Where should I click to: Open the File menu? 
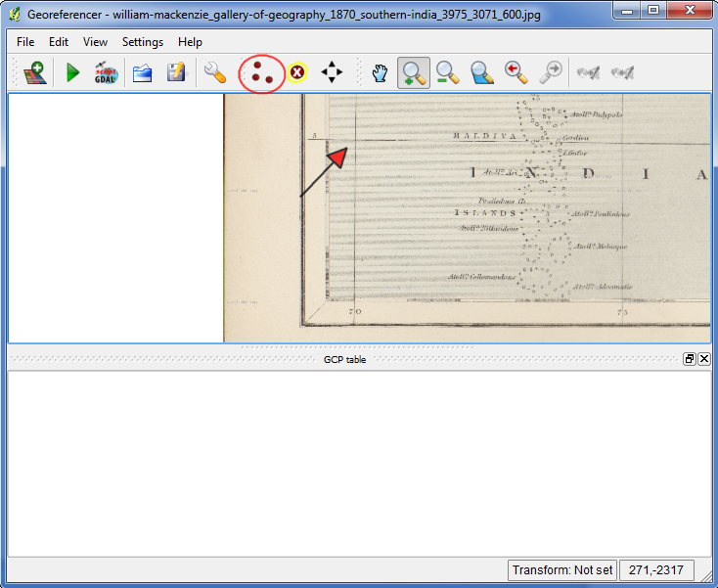(x=25, y=42)
